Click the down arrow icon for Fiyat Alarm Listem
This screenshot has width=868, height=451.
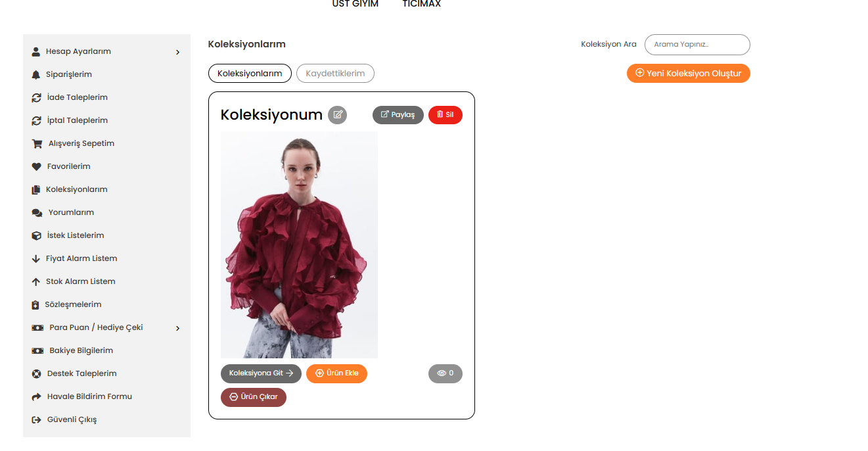(36, 258)
